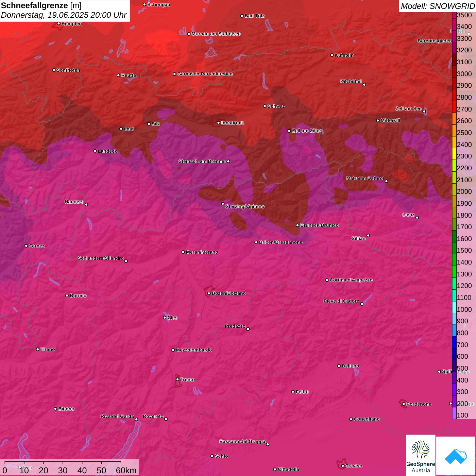Click the Kufstein location marker dot

click(332, 55)
